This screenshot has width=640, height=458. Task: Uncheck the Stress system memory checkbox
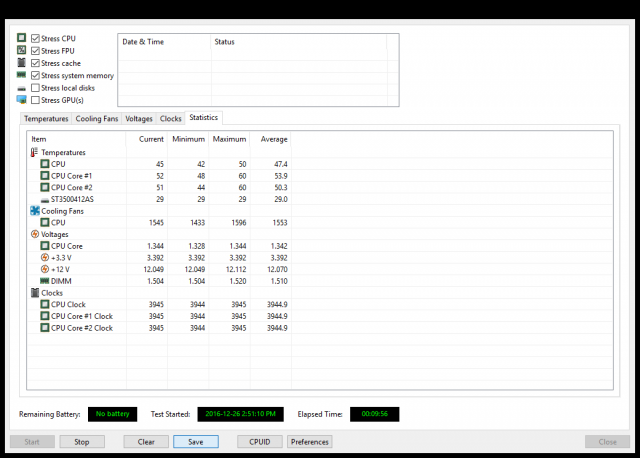click(36, 76)
